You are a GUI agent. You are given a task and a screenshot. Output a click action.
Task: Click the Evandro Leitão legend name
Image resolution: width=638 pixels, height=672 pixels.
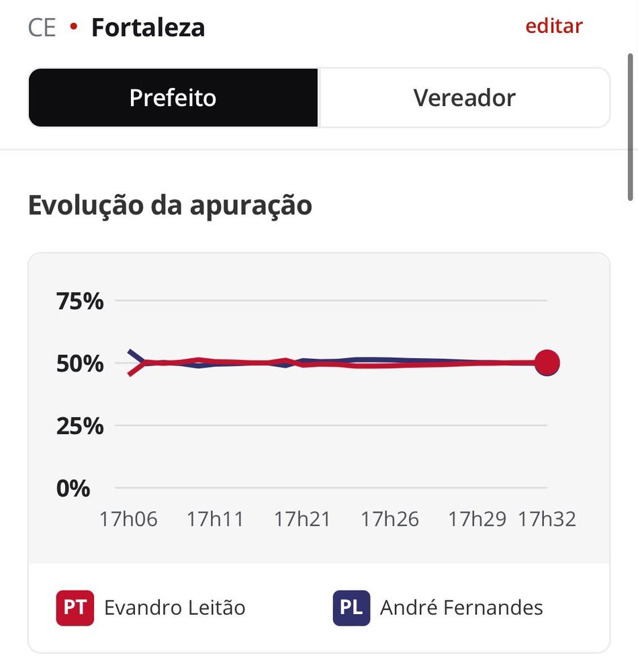click(x=175, y=608)
